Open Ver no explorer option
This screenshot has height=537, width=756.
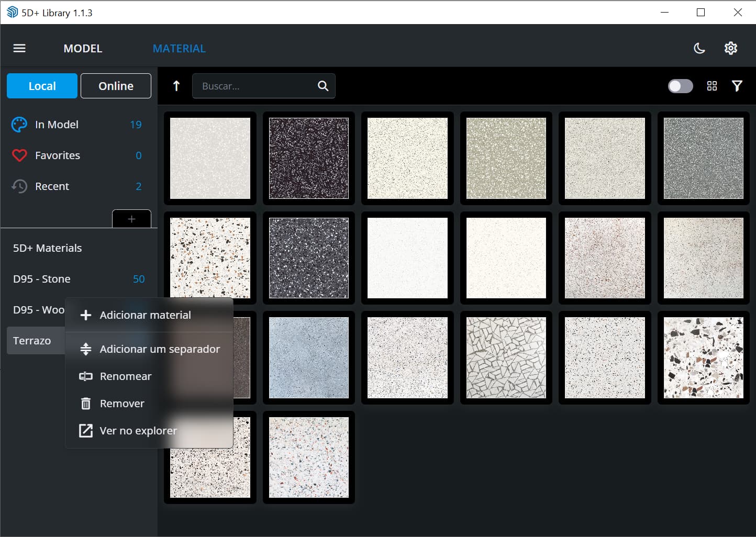coord(138,430)
